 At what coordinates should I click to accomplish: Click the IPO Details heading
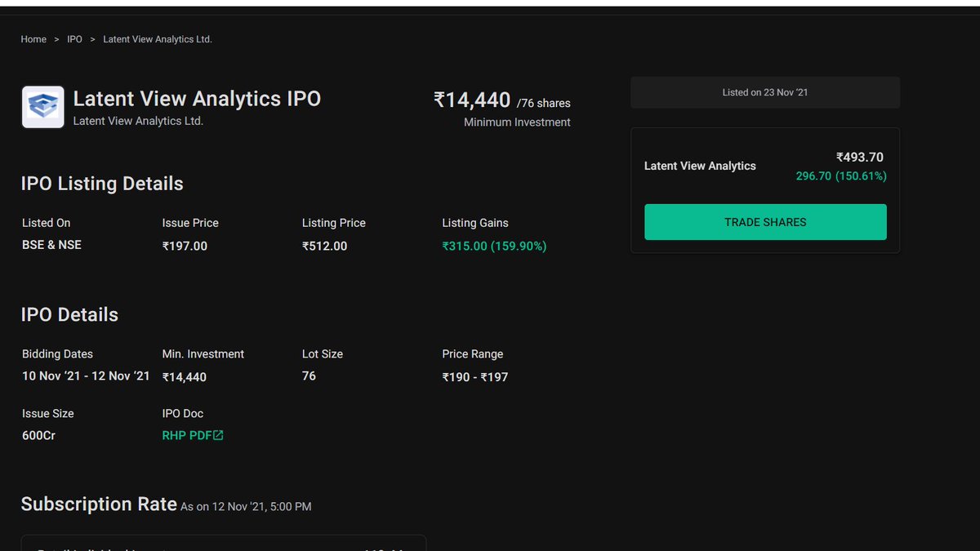[x=69, y=315]
